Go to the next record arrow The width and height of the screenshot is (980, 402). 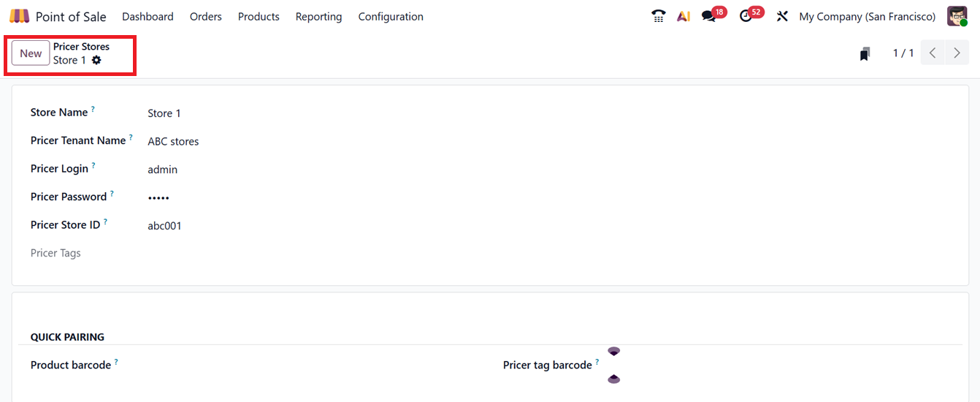click(x=957, y=53)
